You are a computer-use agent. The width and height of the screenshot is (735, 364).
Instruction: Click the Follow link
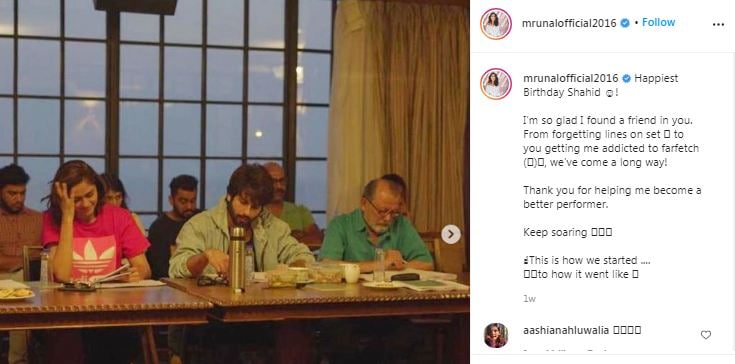click(x=658, y=22)
